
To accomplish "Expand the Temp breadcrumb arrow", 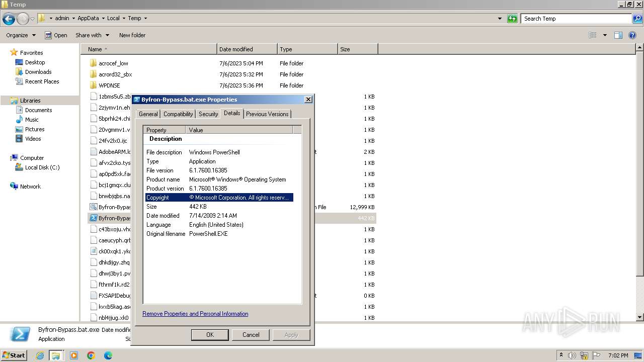I will tap(145, 19).
